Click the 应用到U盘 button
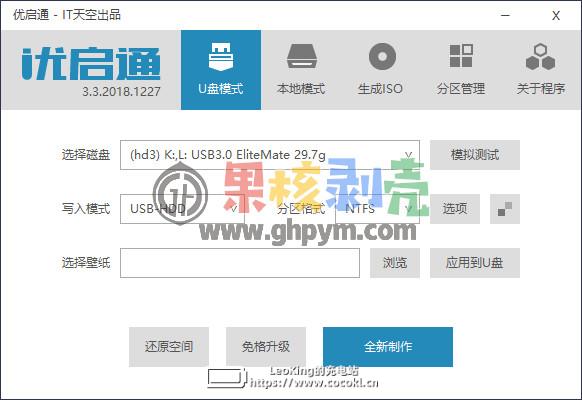 [475, 263]
